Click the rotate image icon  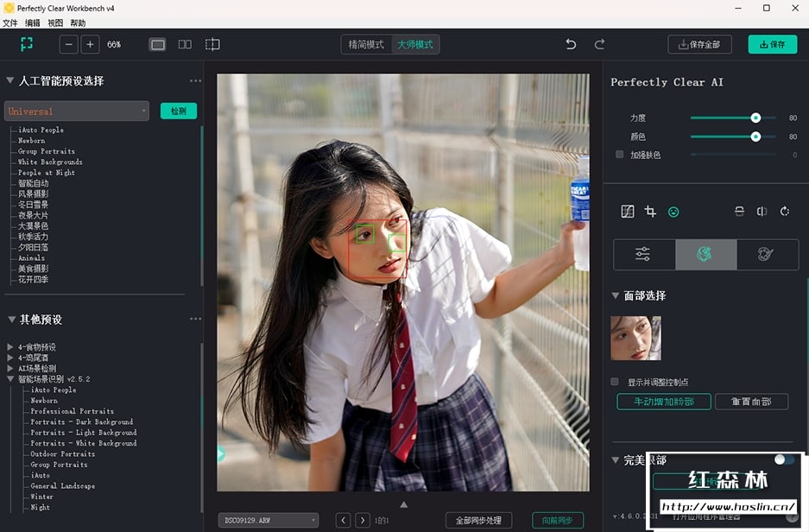pos(785,212)
